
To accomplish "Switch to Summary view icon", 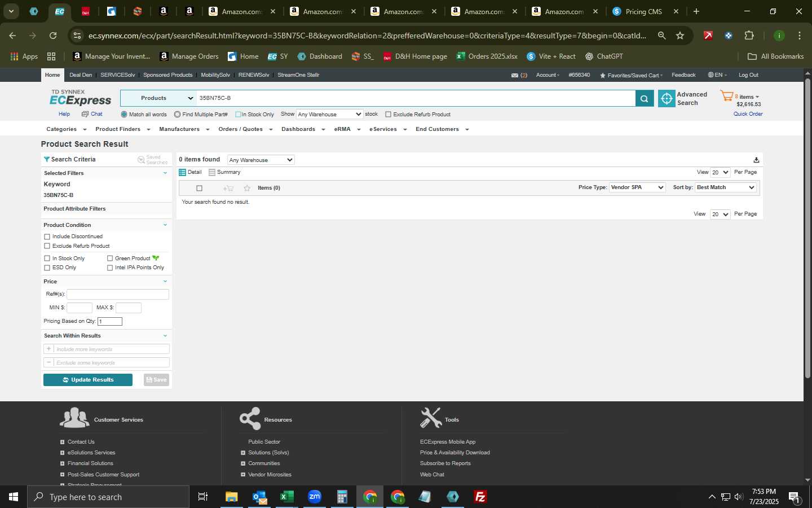I will coord(212,172).
